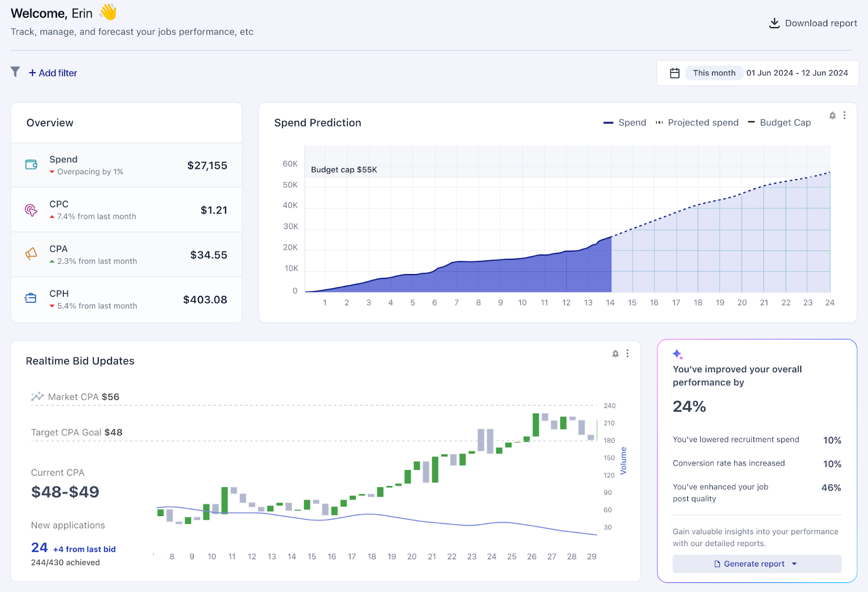Open Realtime Bid Updates kebab menu
Image resolution: width=868 pixels, height=592 pixels.
[628, 354]
